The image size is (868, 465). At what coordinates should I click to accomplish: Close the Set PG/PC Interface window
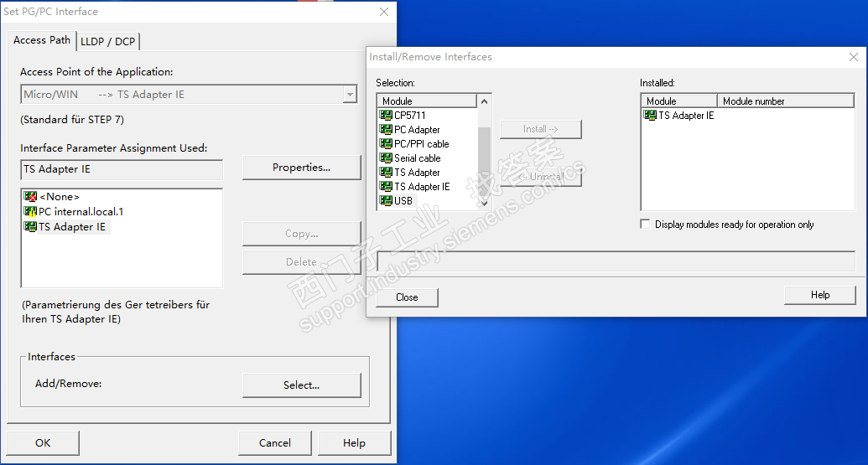coord(384,12)
